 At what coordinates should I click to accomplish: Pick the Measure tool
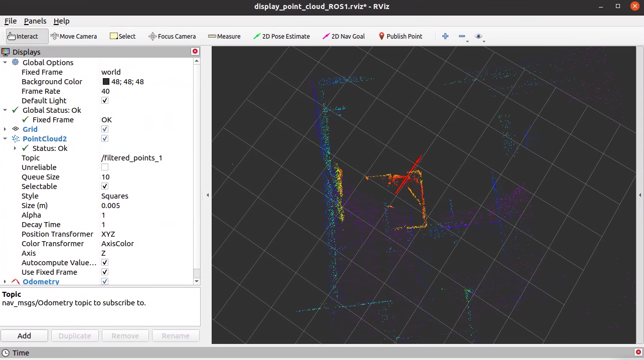point(224,36)
